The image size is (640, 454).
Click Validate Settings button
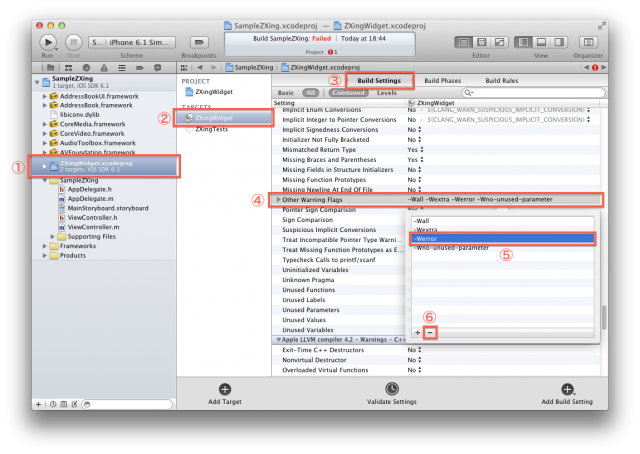coord(391,394)
